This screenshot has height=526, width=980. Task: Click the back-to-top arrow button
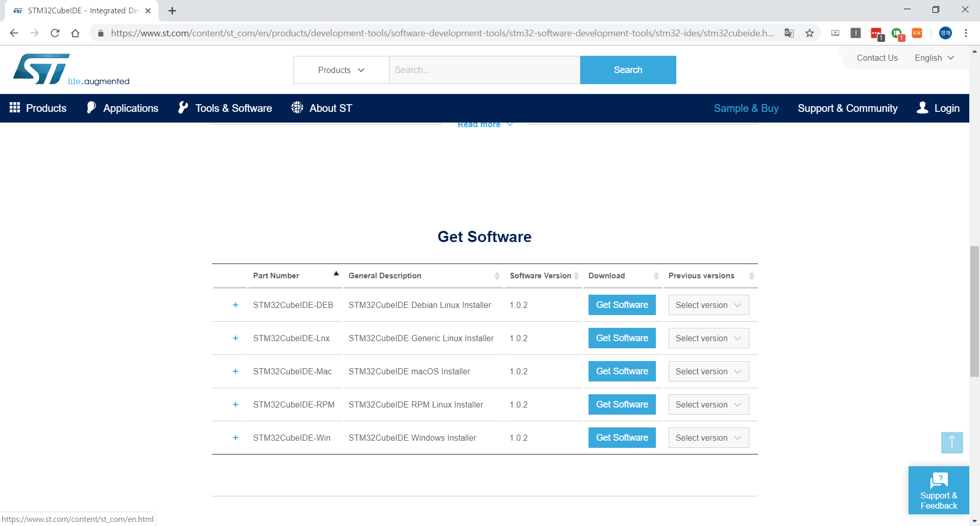(x=952, y=442)
